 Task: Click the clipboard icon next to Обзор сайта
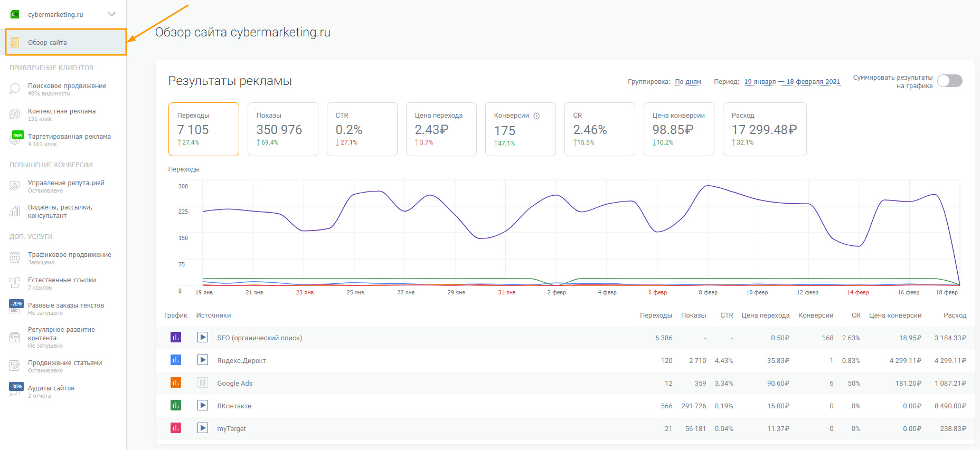point(15,42)
